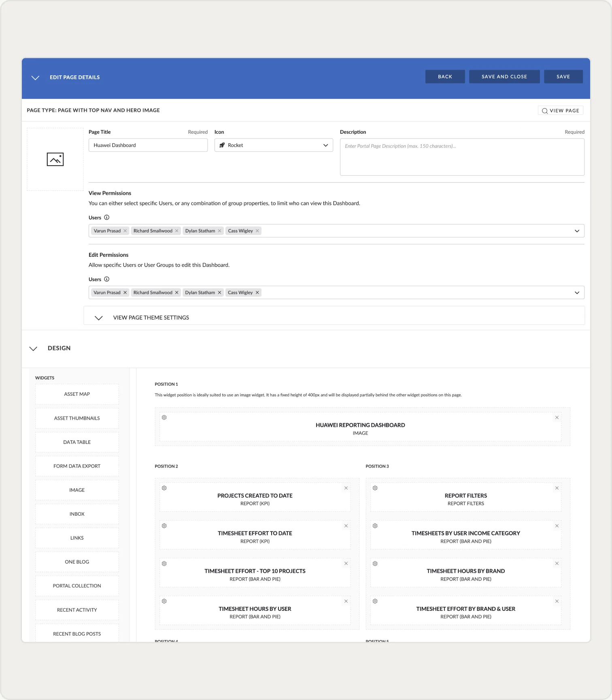Open settings gear for Timesheet Hours By User
This screenshot has height=700, width=612.
(164, 601)
